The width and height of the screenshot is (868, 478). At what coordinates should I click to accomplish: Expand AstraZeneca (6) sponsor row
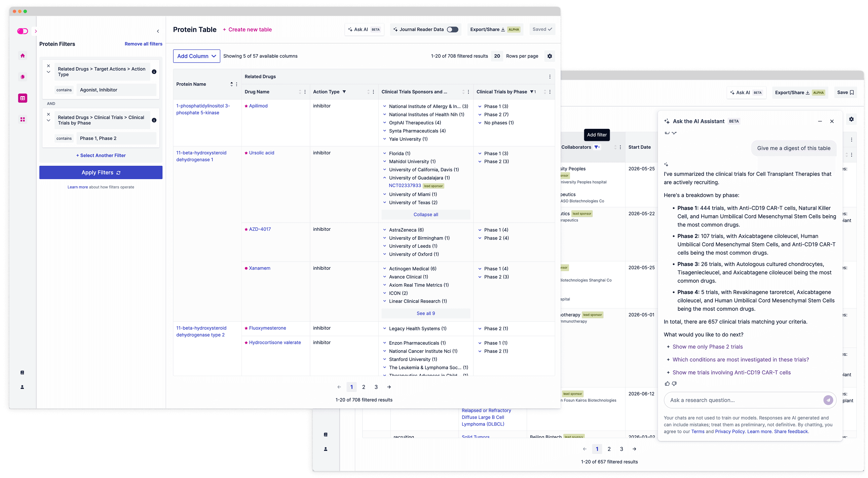click(384, 230)
